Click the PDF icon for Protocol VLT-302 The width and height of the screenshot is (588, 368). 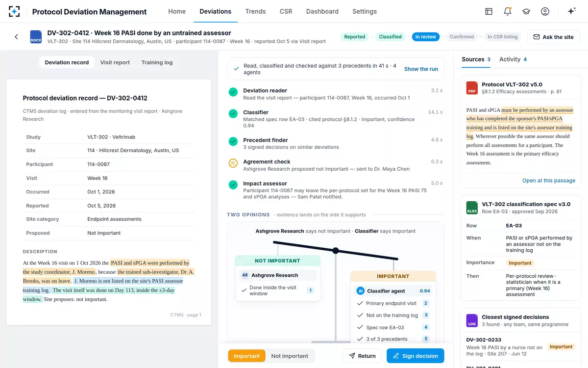pos(472,88)
